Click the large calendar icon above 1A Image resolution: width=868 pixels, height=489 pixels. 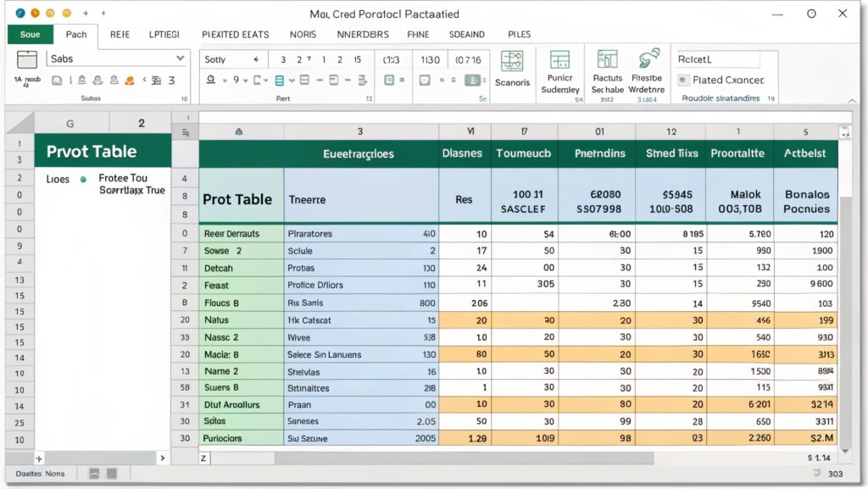pos(26,59)
